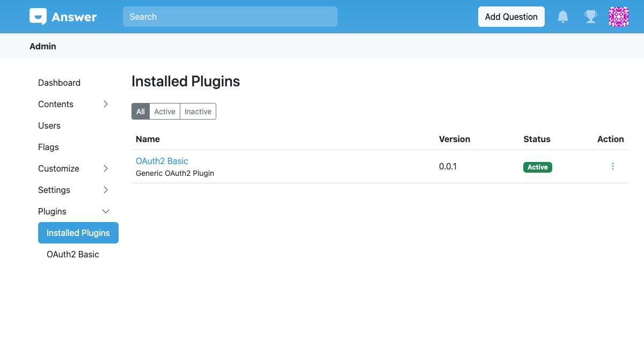The image size is (644, 362).
Task: Click the Search input field
Action: pos(230,17)
